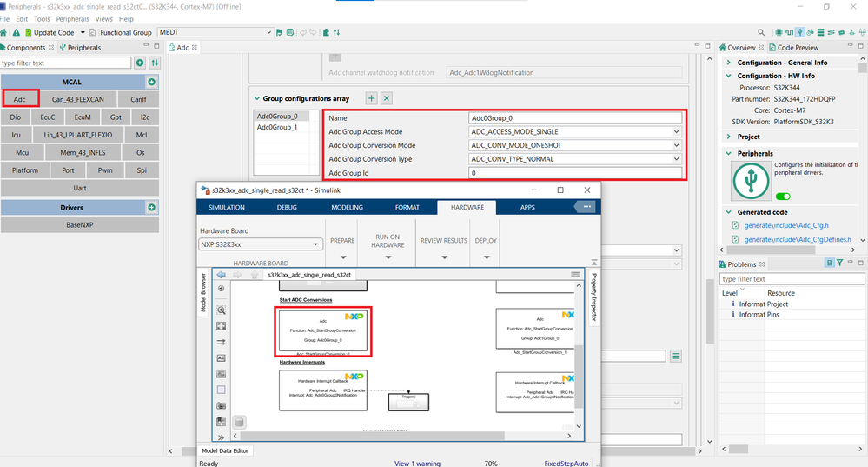Open the Pins tool chip icon
Image resolution: width=868 pixels, height=467 pixels.
779,33
